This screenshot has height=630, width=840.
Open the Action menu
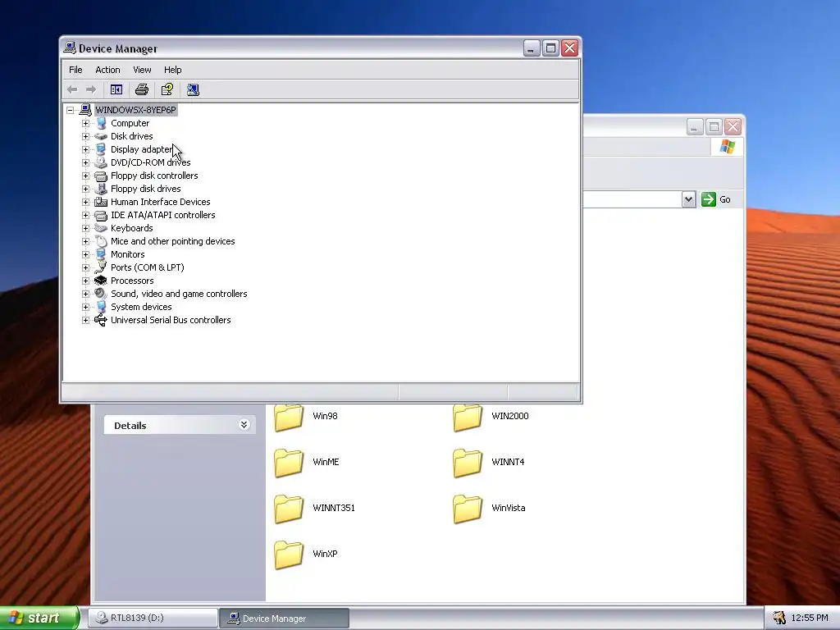pyautogui.click(x=107, y=70)
